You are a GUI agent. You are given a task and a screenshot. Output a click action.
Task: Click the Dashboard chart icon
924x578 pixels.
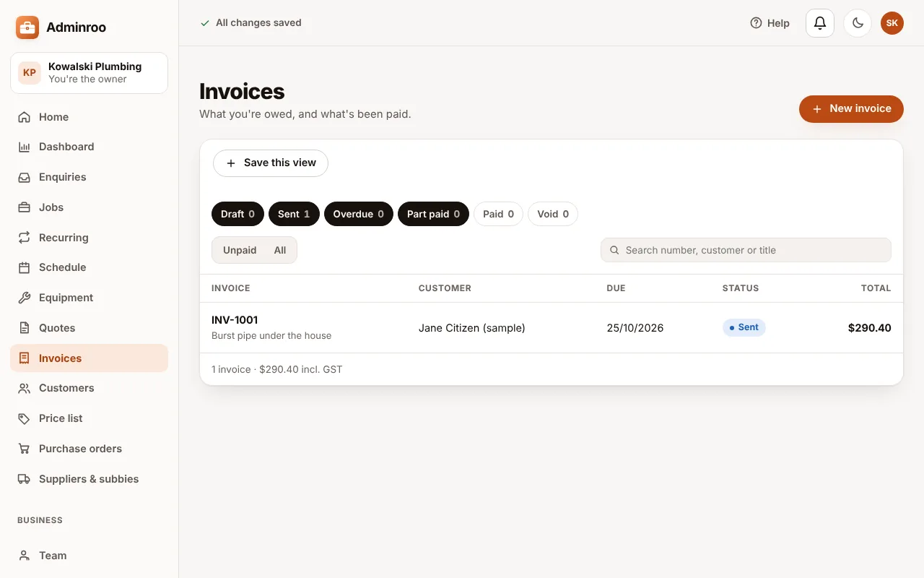tap(25, 147)
